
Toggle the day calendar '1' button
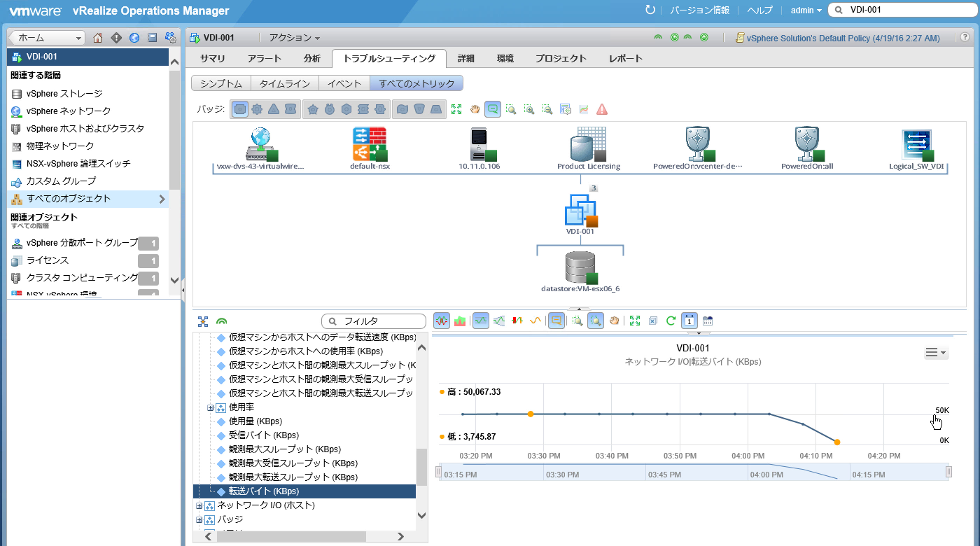point(689,321)
